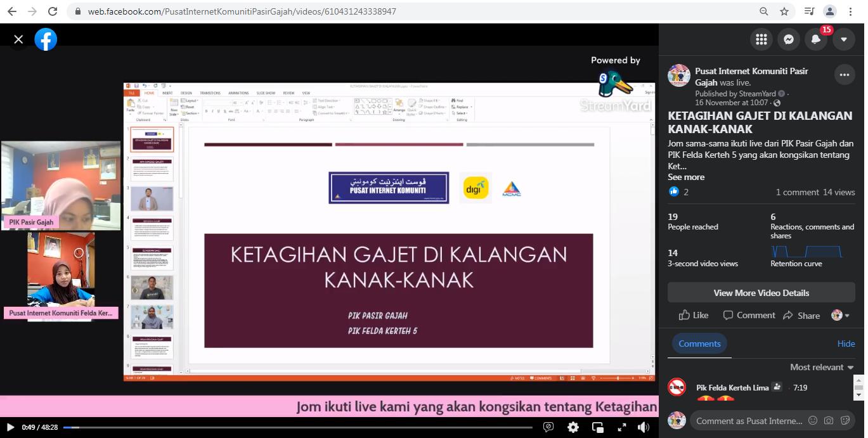Click the Comment as Pusat Interne... field
Viewport: 868px width, 438px height.
(748, 421)
